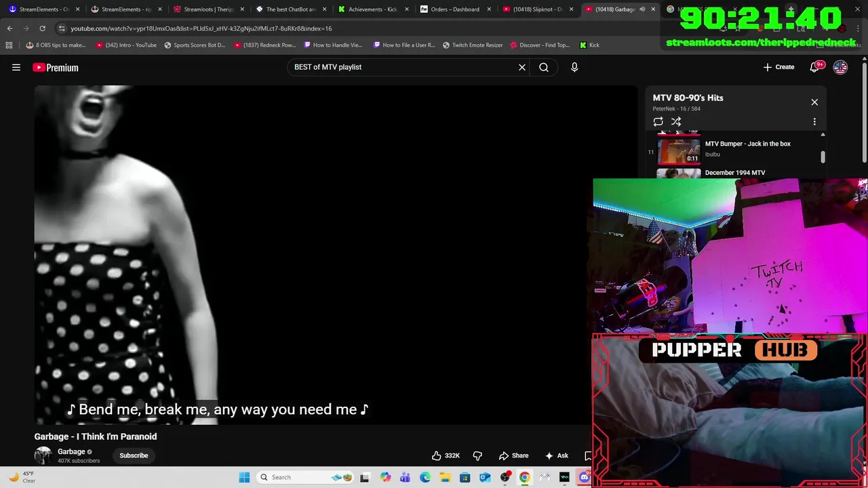
Task: Focus the browser address bar URL
Action: 201,28
